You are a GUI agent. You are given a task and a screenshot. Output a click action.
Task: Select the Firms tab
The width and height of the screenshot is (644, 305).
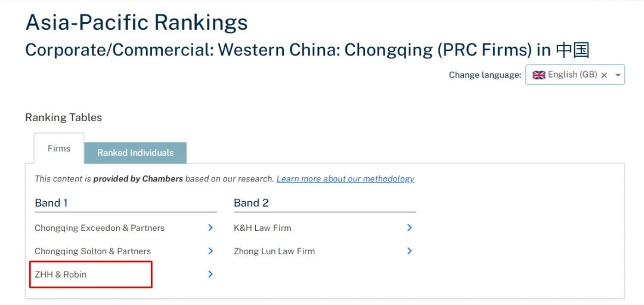coord(59,149)
